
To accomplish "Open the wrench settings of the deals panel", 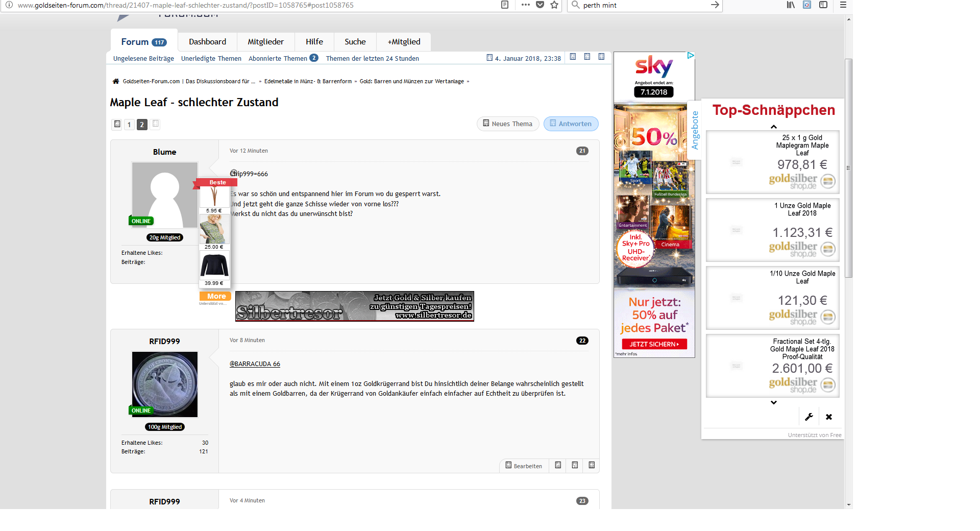I will [809, 417].
